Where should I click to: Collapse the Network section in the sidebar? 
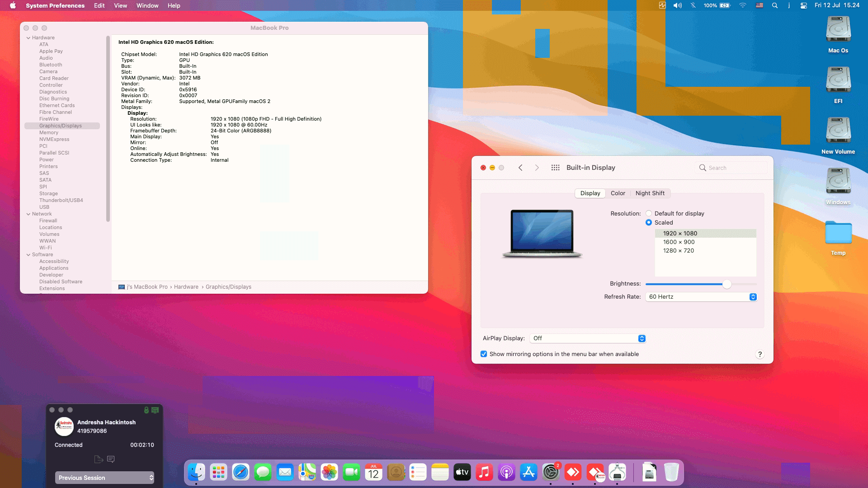click(x=28, y=214)
